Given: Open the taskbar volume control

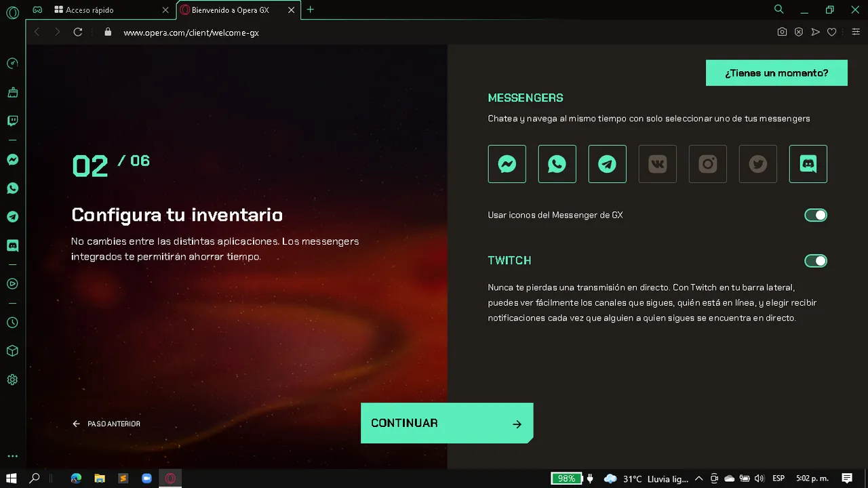Looking at the screenshot, I should [759, 479].
